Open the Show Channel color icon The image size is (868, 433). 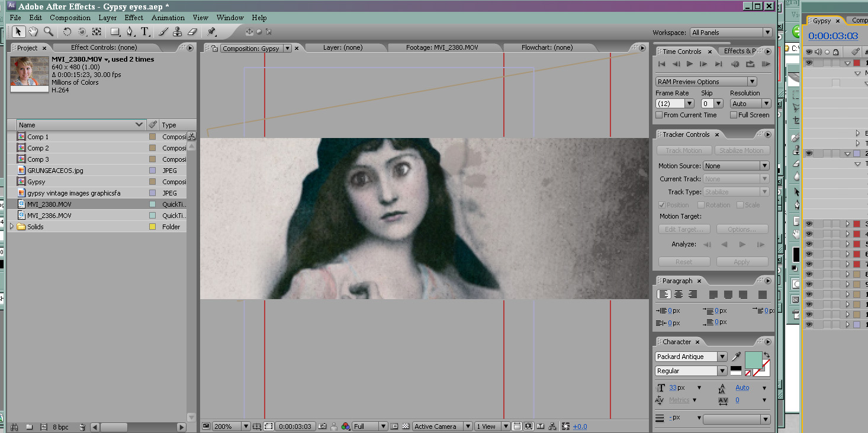(x=346, y=426)
